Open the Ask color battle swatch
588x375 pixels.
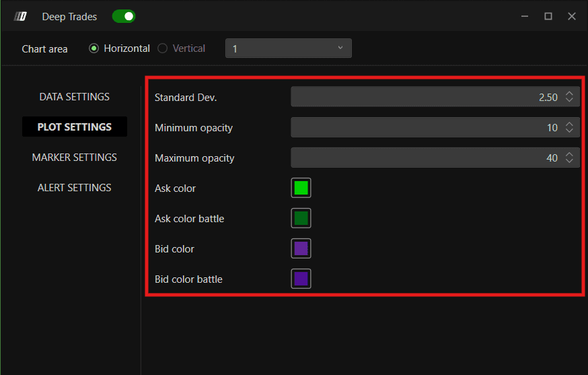[x=301, y=218]
